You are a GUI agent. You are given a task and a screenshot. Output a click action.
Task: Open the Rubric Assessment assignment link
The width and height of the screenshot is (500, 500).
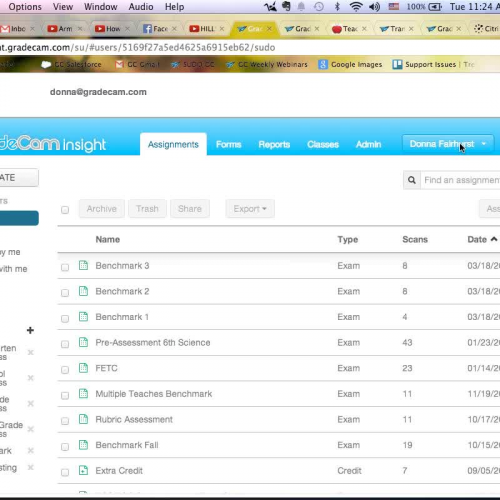134,419
